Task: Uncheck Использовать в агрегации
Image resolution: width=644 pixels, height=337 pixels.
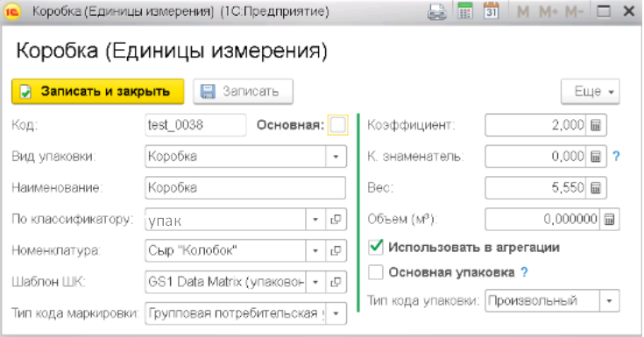Action: pos(376,247)
